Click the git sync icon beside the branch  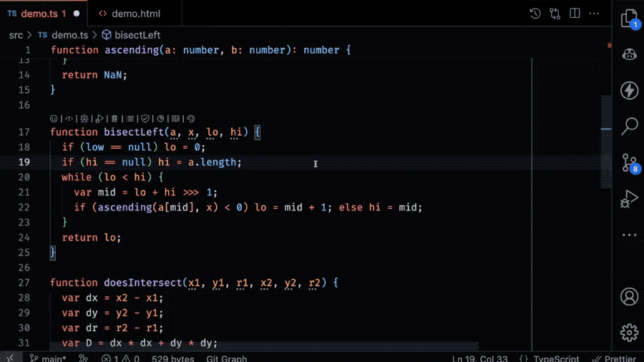pos(84,358)
